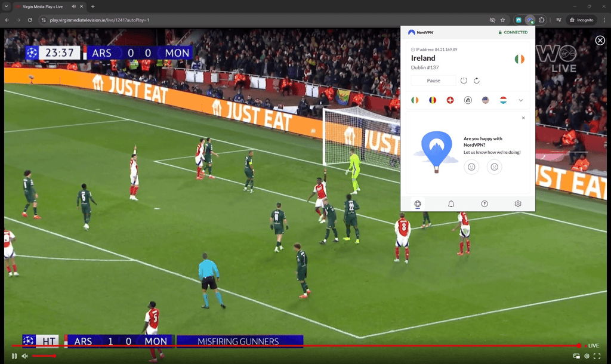Viewport: 611px width, 364px height.
Task: Go forward to next page
Action: tap(18, 20)
